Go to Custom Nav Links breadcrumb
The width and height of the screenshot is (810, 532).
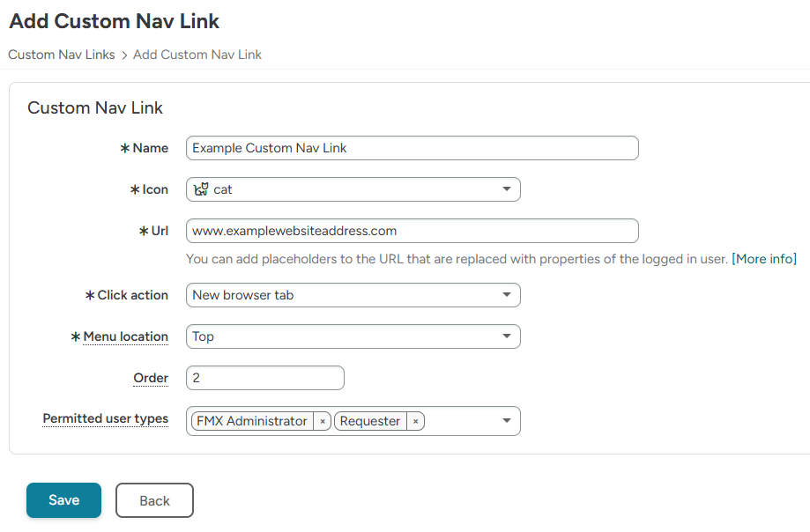(62, 55)
